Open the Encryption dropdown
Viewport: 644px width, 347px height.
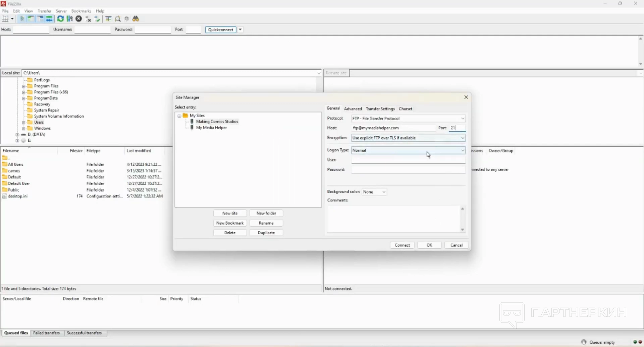click(408, 138)
